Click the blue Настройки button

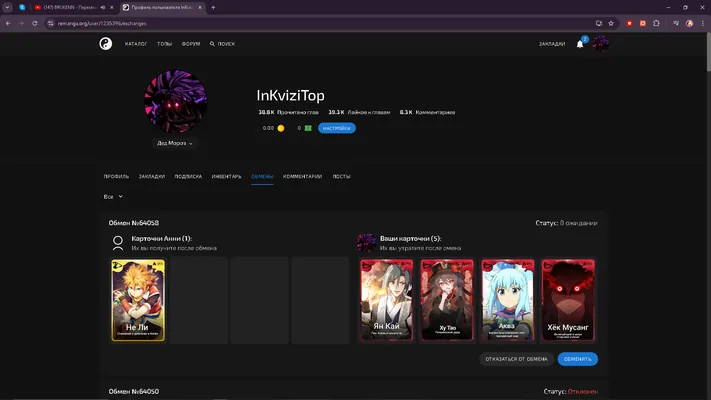click(x=336, y=128)
